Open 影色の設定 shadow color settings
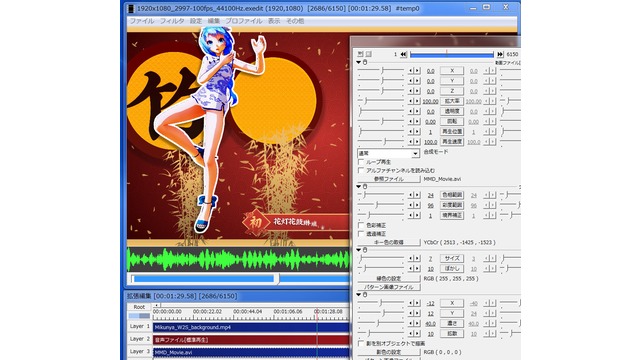This screenshot has height=360, width=640. [389, 352]
